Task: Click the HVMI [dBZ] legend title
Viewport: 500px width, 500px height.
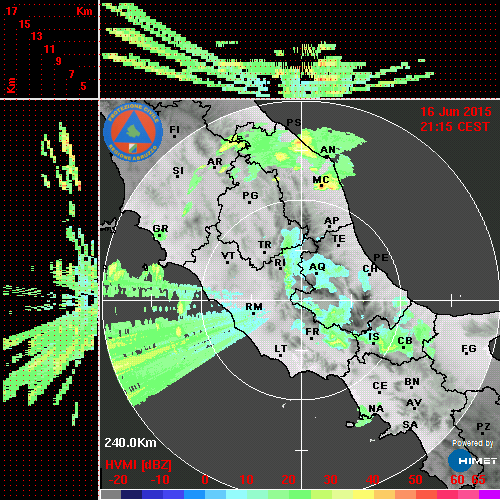Action: (138, 465)
